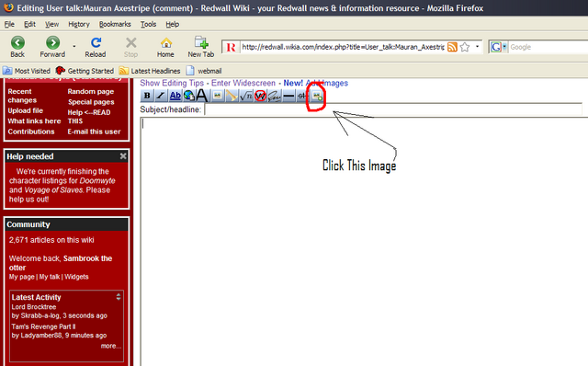
Task: Open Recent changes sidebar link
Action: (x=22, y=96)
